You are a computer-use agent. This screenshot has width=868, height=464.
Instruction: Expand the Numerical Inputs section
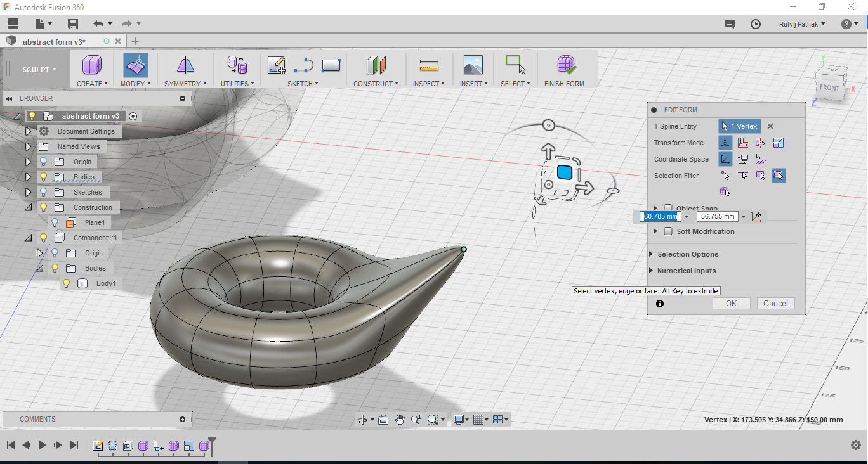pos(686,271)
